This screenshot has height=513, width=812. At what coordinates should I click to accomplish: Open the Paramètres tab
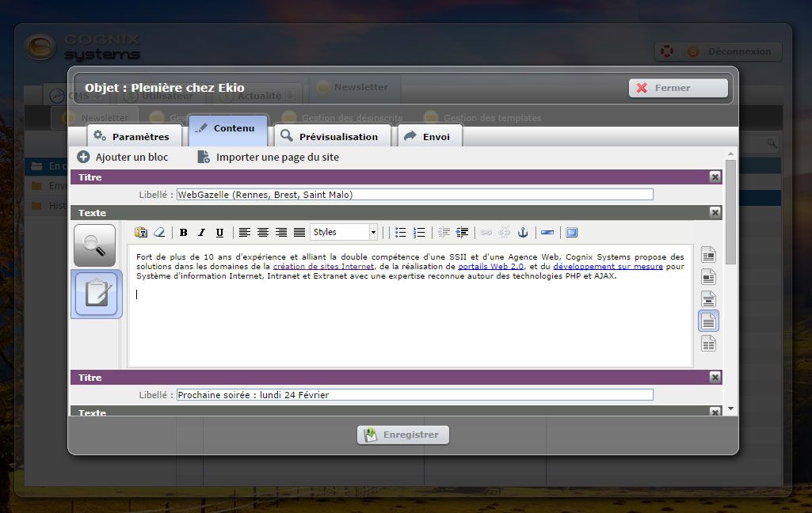(134, 136)
